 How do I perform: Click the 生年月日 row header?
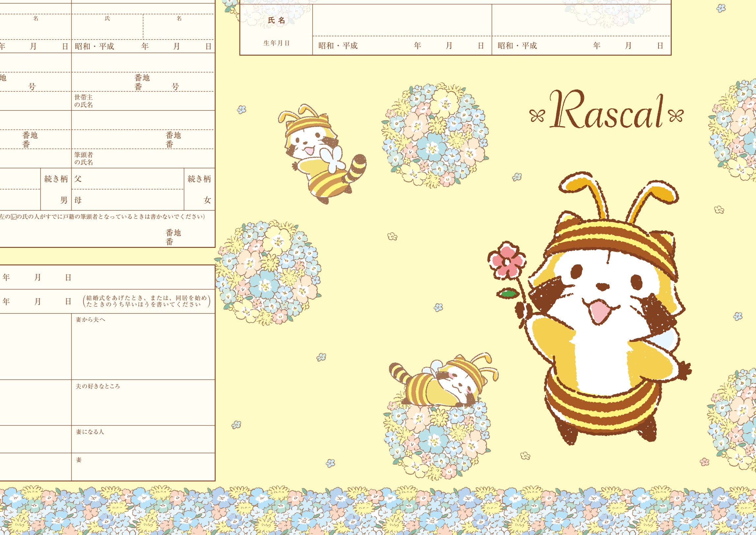[276, 43]
